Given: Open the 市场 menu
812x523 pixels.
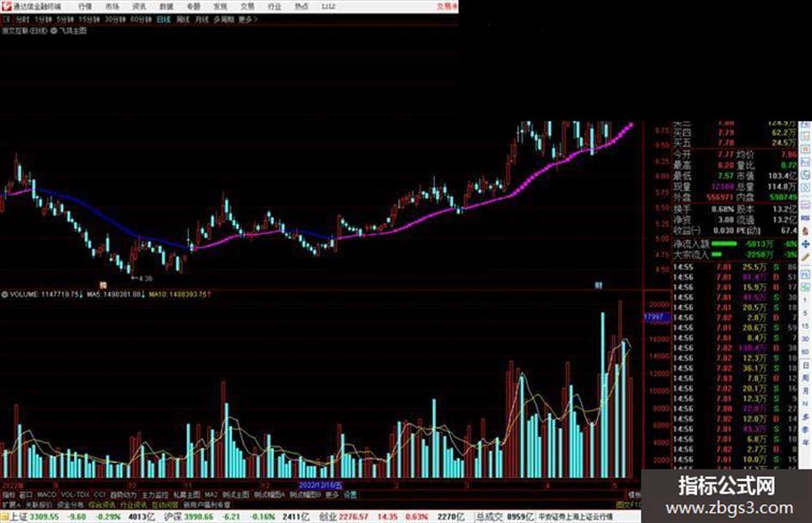Looking at the screenshot, I should [112, 6].
